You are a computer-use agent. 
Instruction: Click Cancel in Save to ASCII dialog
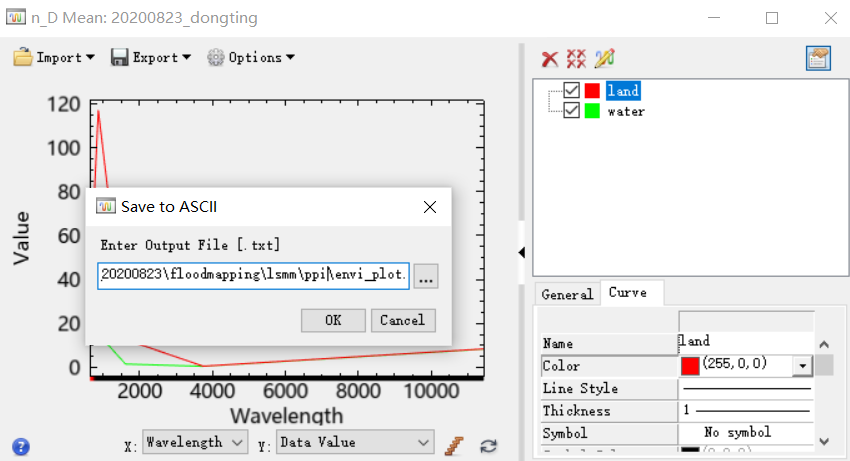click(403, 321)
